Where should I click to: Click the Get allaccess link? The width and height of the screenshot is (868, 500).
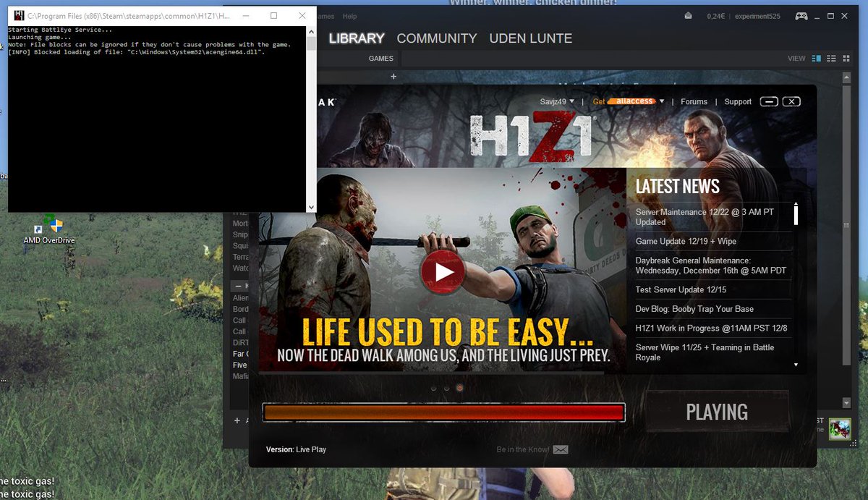coord(624,101)
